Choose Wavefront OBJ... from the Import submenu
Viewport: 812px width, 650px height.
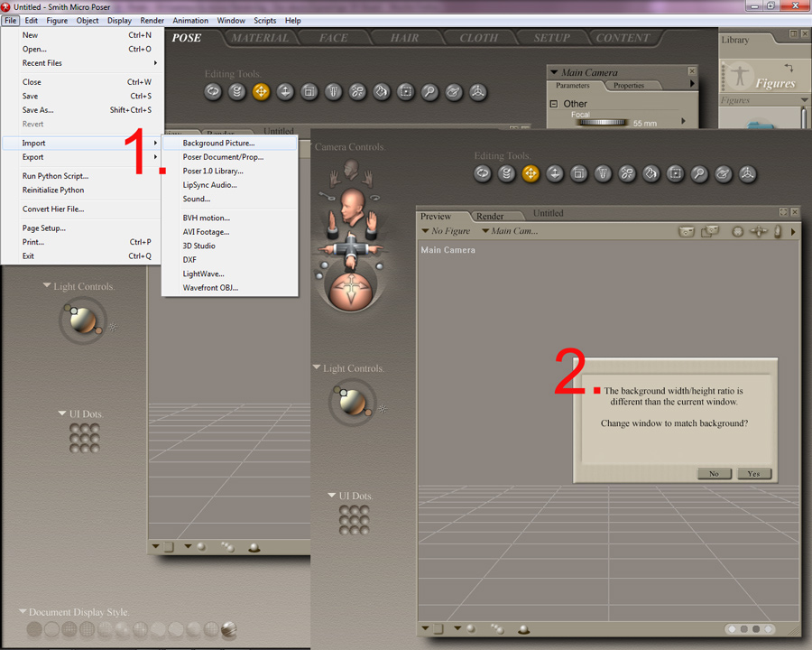[229, 288]
